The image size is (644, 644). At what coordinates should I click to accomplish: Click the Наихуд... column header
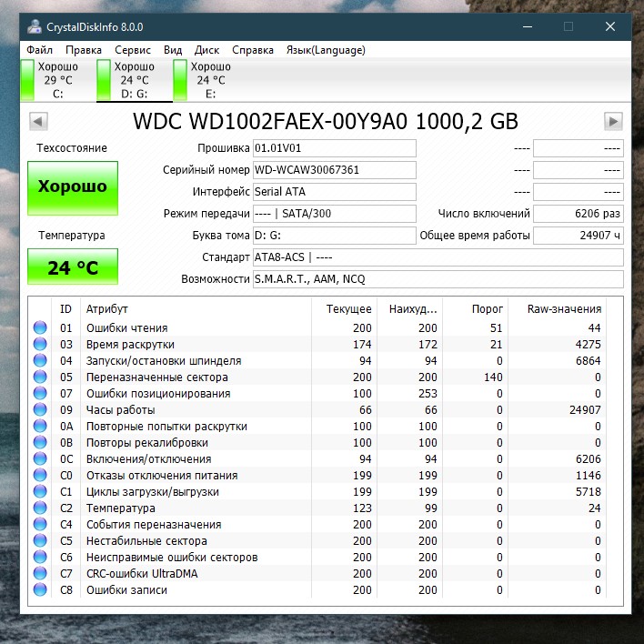click(x=409, y=309)
